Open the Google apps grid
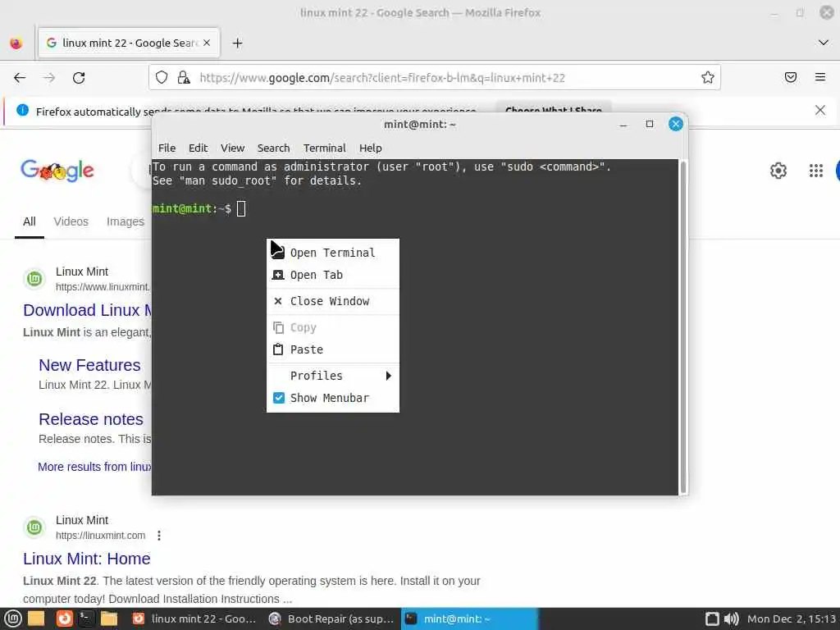 pos(816,171)
